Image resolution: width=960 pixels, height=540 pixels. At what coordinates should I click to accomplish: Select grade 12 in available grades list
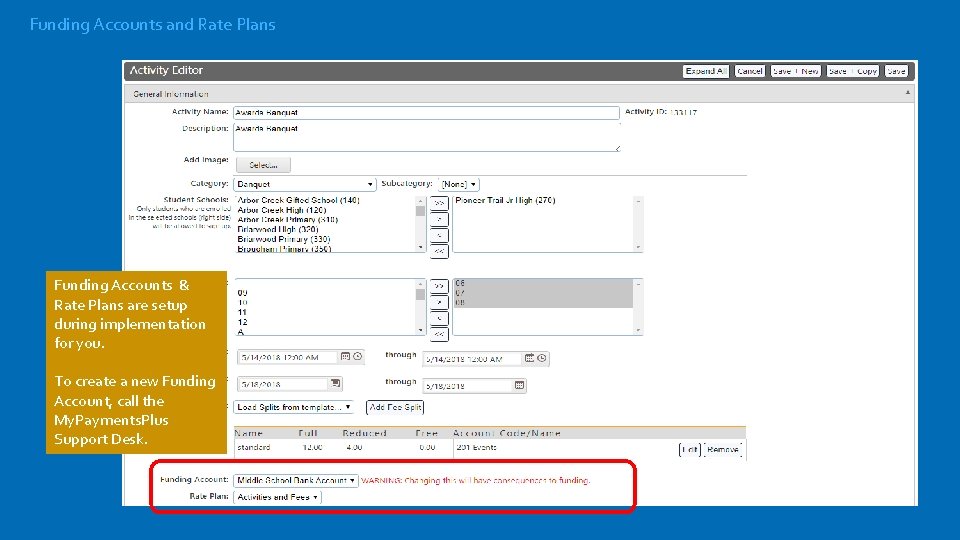[x=242, y=322]
